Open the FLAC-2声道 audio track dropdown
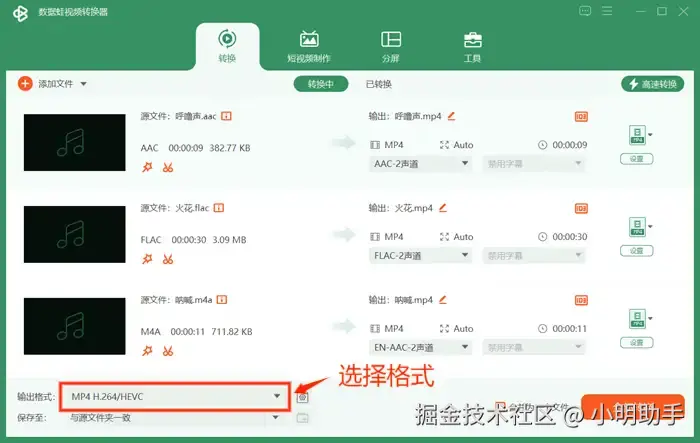The image size is (700, 443). pyautogui.click(x=421, y=256)
